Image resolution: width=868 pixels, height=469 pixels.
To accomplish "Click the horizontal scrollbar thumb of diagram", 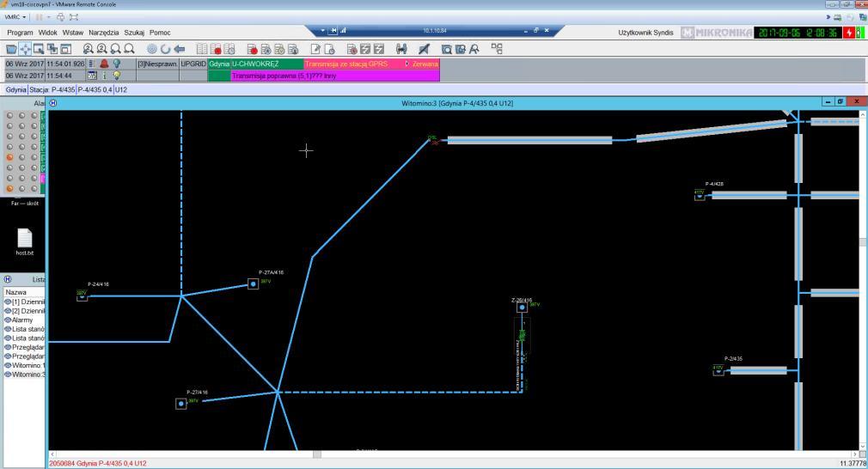I will pyautogui.click(x=316, y=454).
